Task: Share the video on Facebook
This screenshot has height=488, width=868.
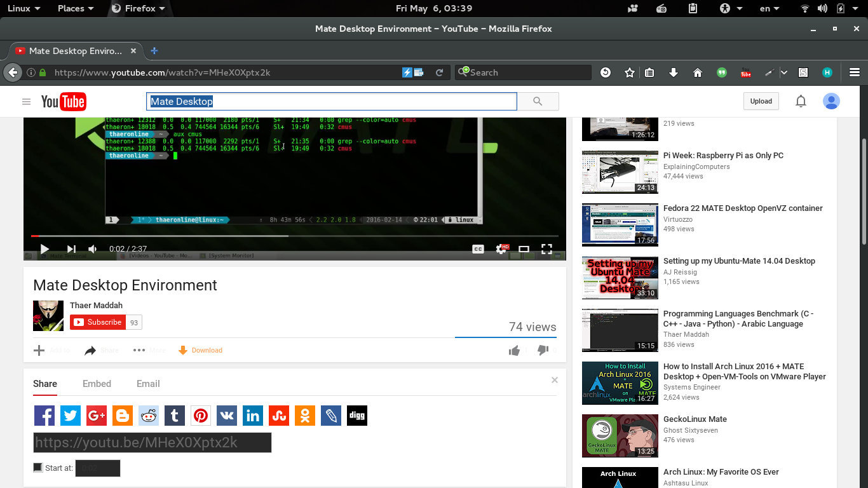Action: [x=44, y=416]
